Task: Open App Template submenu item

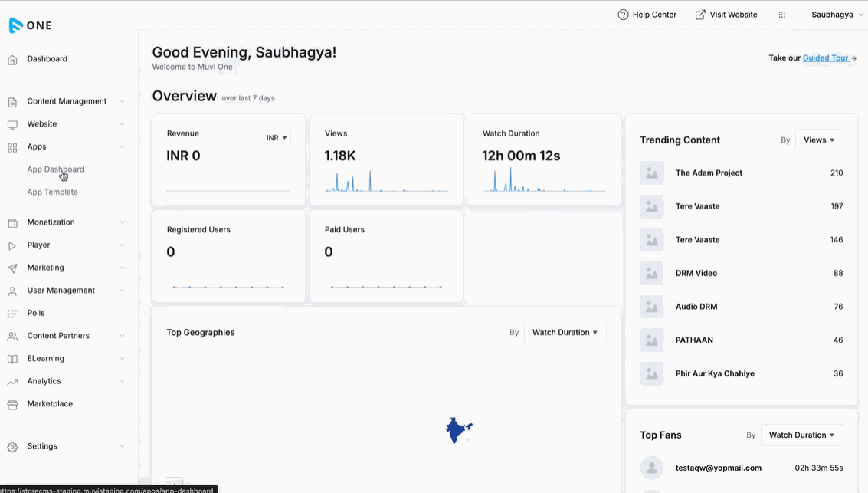Action: [x=53, y=192]
